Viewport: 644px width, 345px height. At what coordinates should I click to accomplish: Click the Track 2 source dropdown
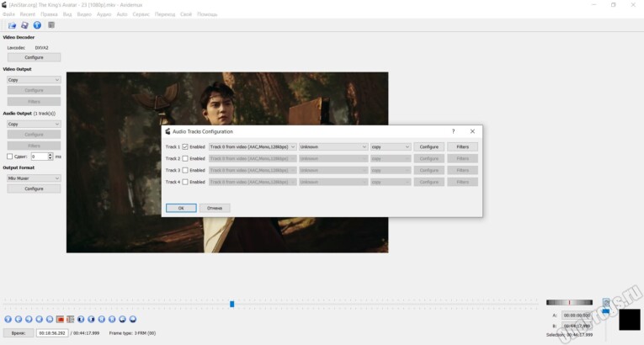pyautogui.click(x=253, y=158)
